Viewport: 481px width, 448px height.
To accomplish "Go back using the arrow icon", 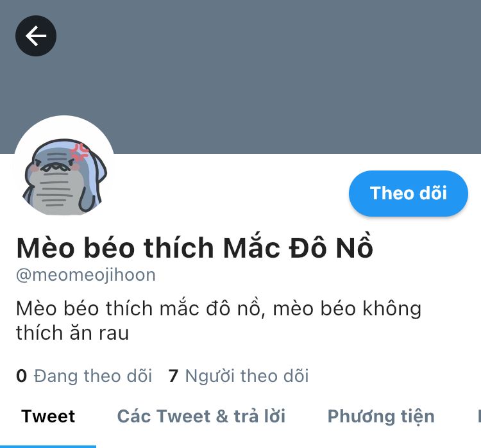I will [x=36, y=36].
